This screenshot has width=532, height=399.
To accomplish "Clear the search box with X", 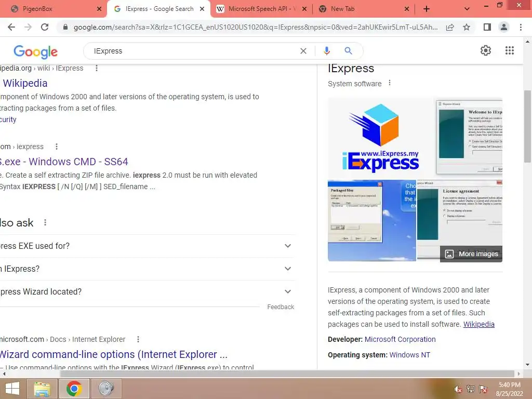I will pyautogui.click(x=303, y=51).
